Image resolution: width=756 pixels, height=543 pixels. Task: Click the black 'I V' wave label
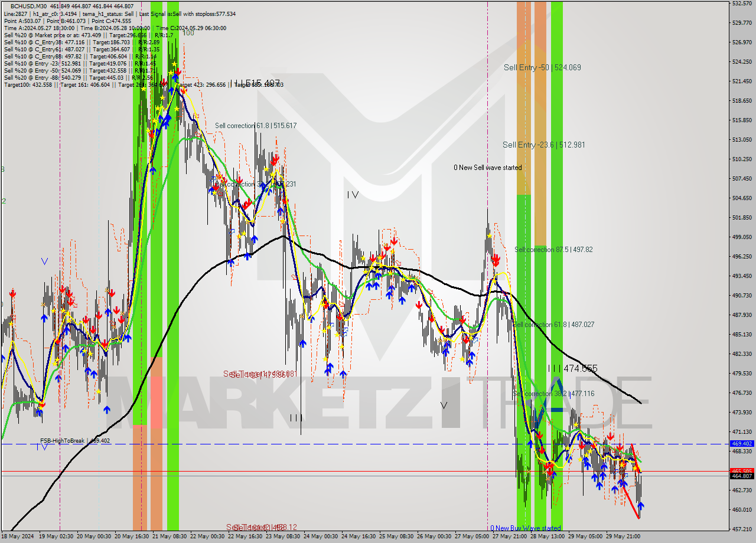tap(353, 194)
